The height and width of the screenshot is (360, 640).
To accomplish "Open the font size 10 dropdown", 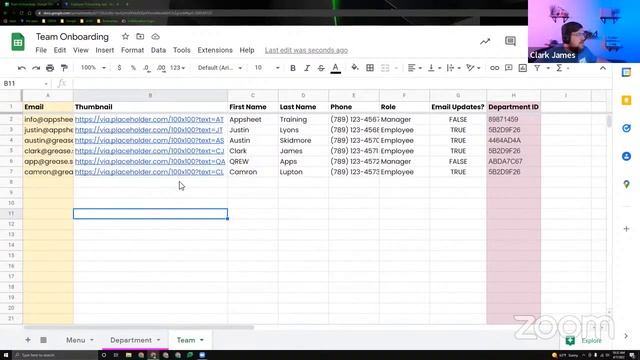I will point(267,68).
